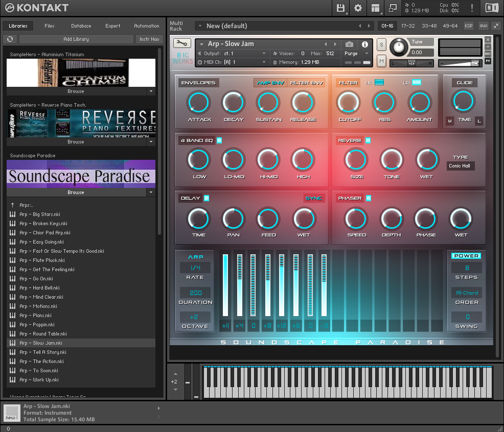
Task: Switch to the Automation tab
Action: 147,26
